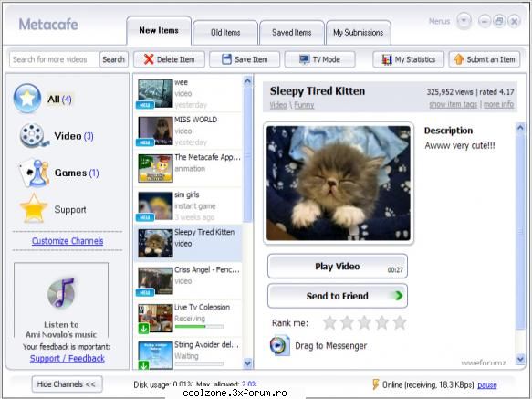Click the Play Video button

338,267
